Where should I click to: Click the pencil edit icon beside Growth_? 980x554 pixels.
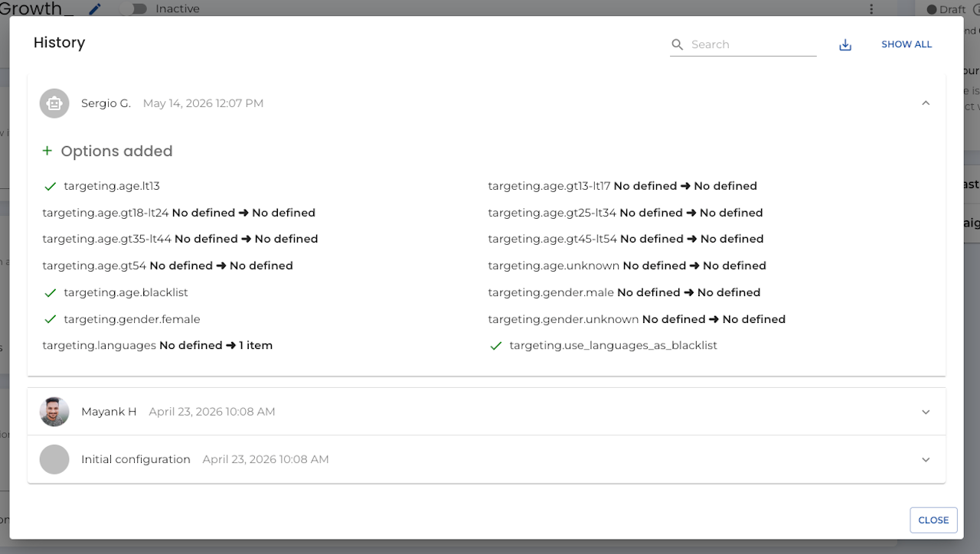click(x=95, y=9)
